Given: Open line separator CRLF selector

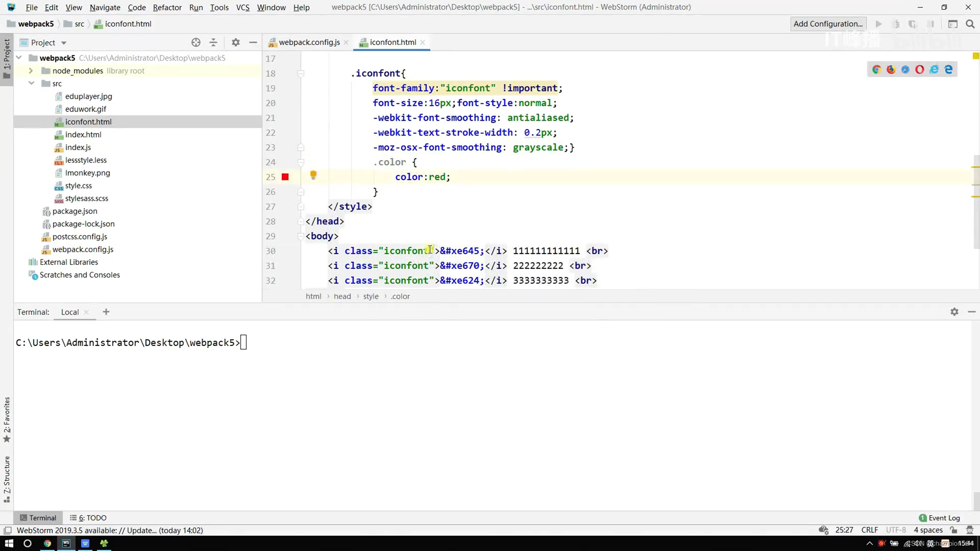Looking at the screenshot, I should coord(869,530).
